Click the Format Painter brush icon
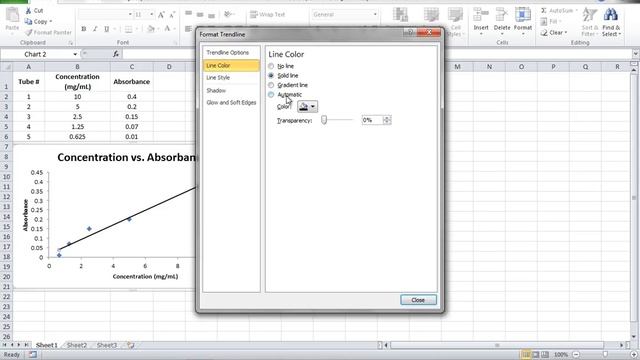Image resolution: width=640 pixels, height=360 pixels. point(28,32)
